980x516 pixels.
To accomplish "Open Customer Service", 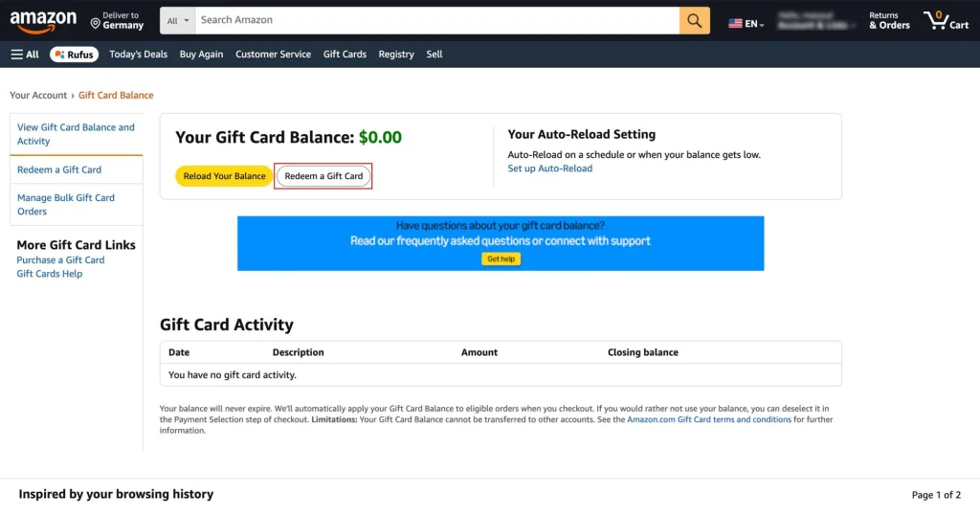I will click(x=273, y=55).
